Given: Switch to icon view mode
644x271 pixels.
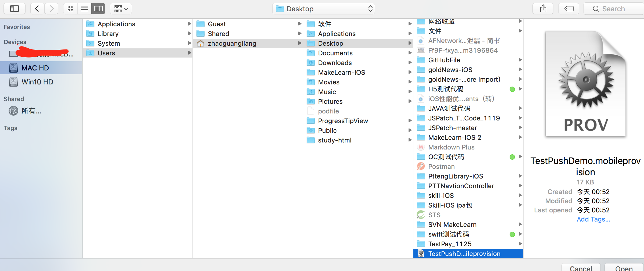Looking at the screenshot, I should pos(70,9).
